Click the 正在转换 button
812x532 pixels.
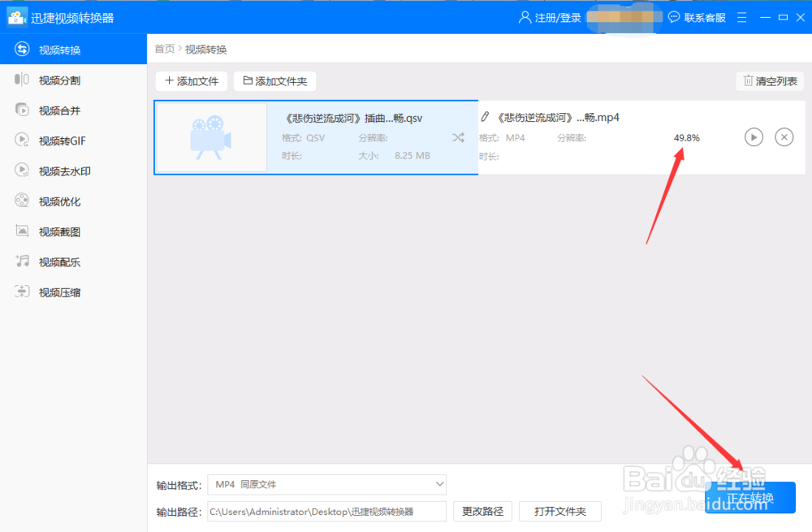[749, 498]
